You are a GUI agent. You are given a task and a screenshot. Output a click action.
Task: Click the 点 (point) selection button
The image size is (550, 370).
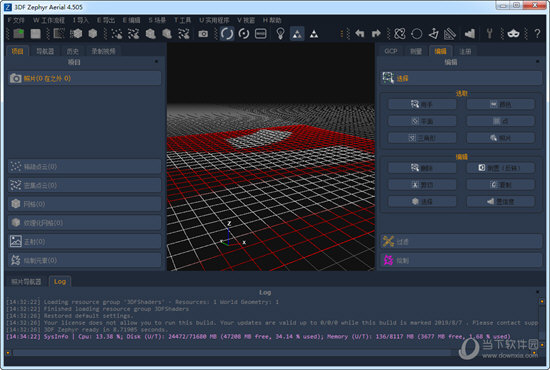point(501,121)
